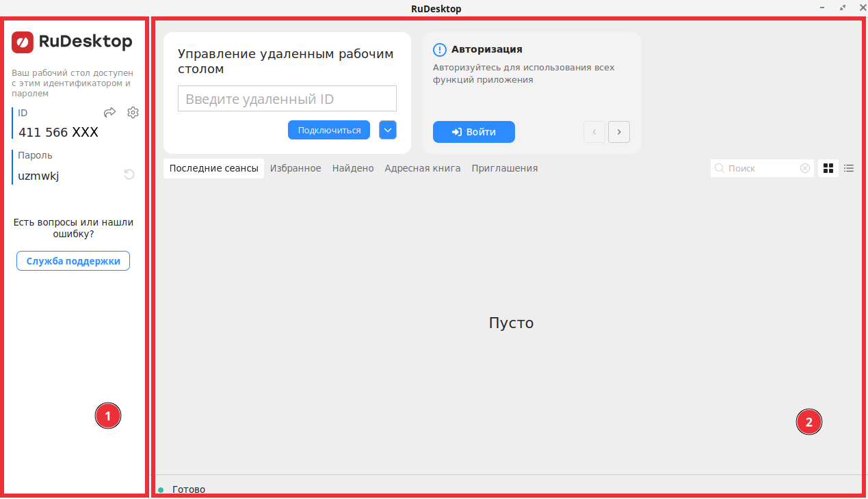Click the Войти login button

click(474, 132)
